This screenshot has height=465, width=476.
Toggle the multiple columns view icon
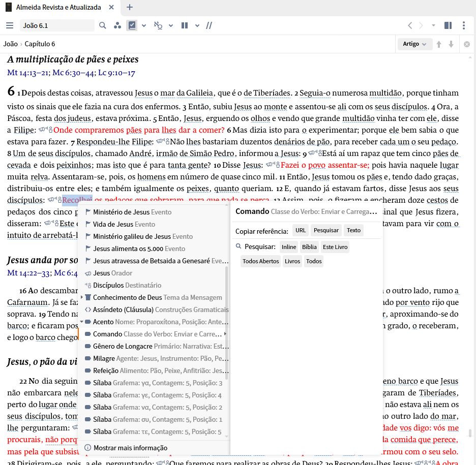(x=185, y=25)
